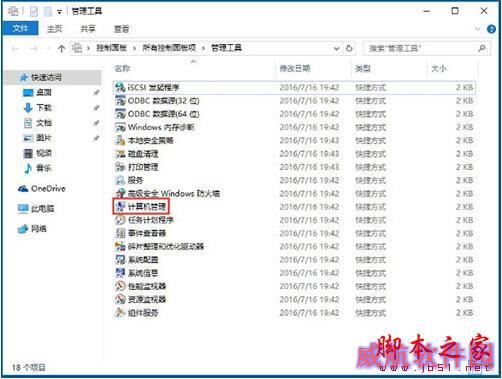This screenshot has width=502, height=379.
Task: Click the Up one level arrow
Action: coord(61,49)
